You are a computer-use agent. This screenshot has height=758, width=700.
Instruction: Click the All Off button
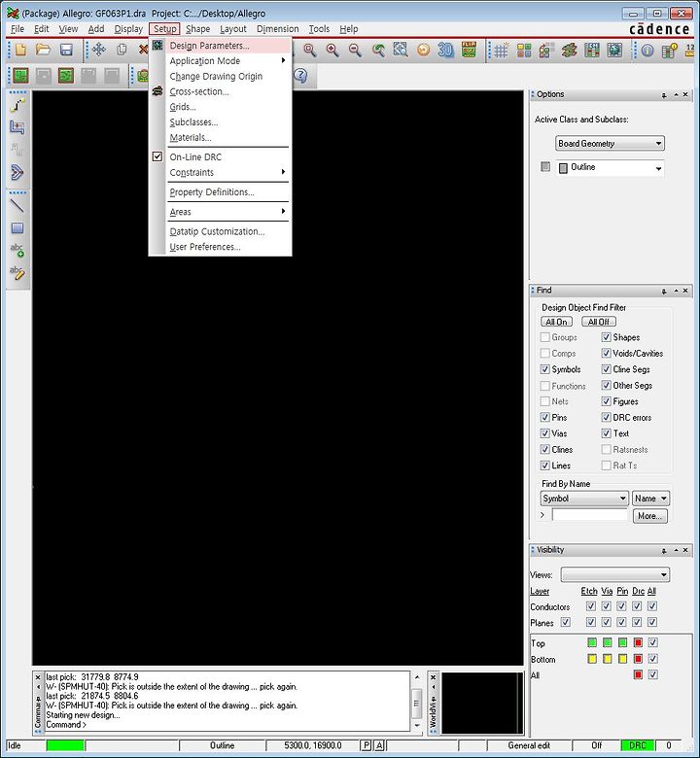tap(599, 322)
